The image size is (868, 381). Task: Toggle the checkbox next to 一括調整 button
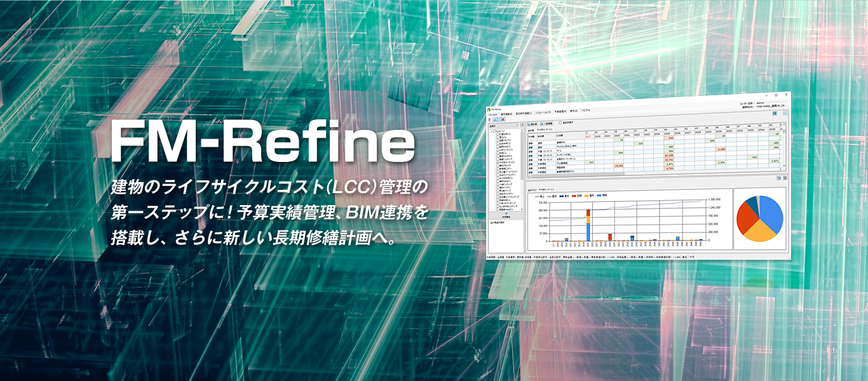pyautogui.click(x=560, y=123)
